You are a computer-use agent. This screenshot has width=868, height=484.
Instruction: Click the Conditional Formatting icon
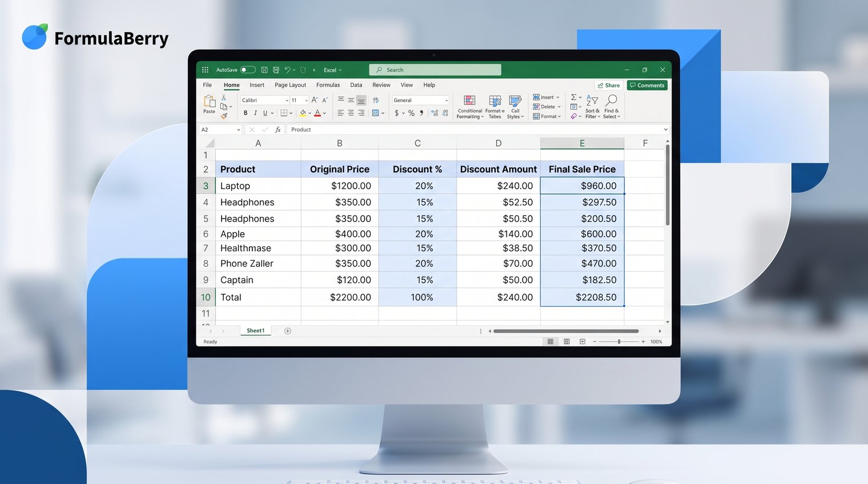click(469, 100)
